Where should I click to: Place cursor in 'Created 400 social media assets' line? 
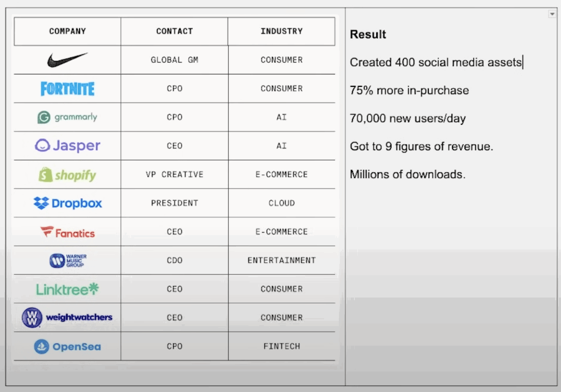pos(435,62)
